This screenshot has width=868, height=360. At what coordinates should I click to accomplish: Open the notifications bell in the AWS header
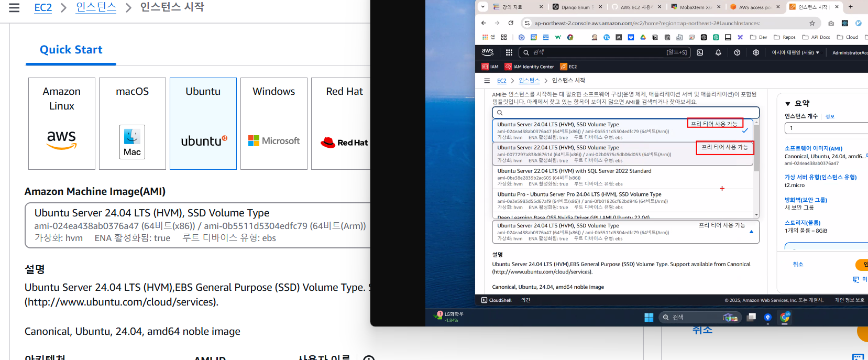(x=718, y=52)
